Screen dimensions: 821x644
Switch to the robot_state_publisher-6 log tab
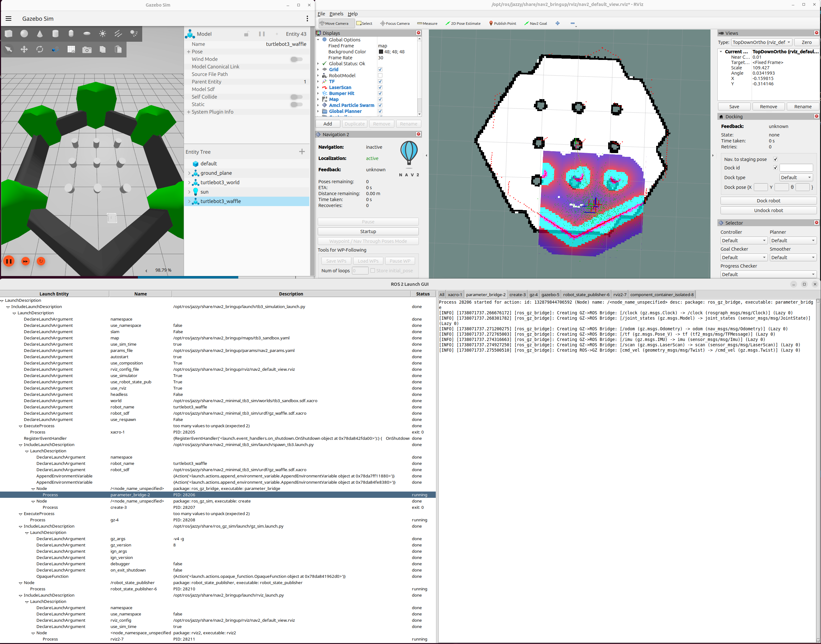tap(586, 295)
